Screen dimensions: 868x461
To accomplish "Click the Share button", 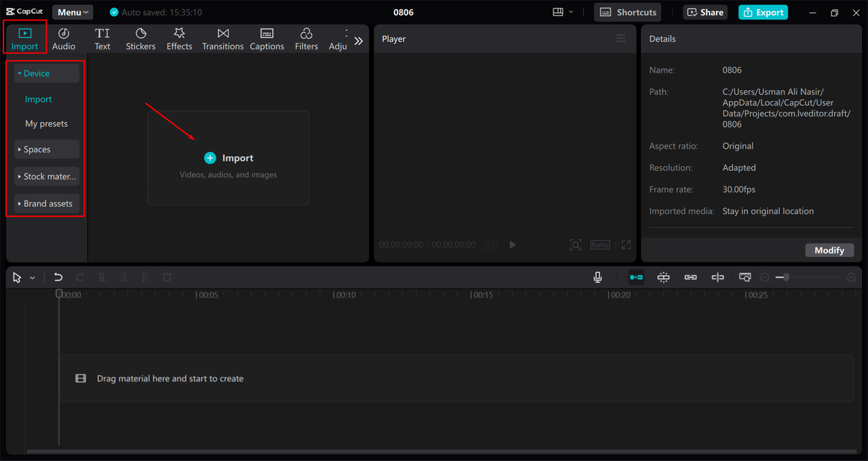I will [x=706, y=12].
